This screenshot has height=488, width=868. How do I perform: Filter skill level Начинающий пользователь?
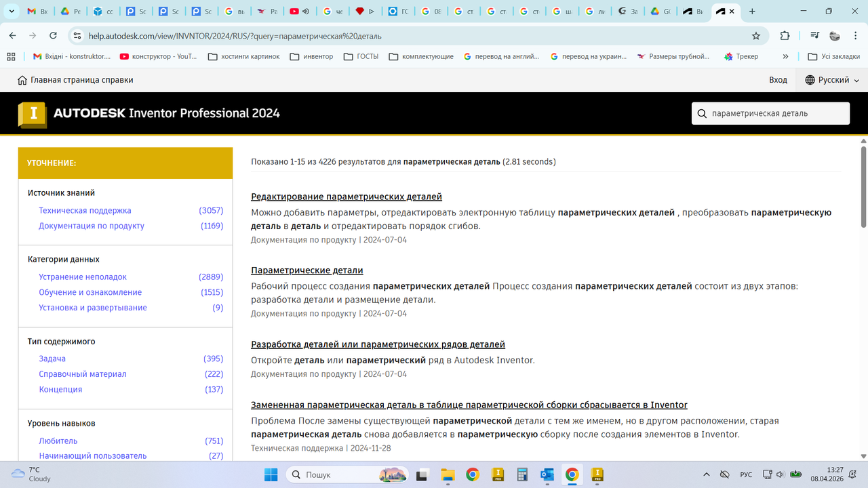93,456
